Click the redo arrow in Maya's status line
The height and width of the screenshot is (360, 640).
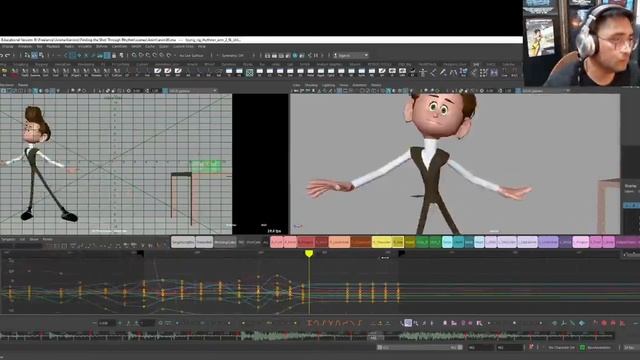(x=8, y=56)
